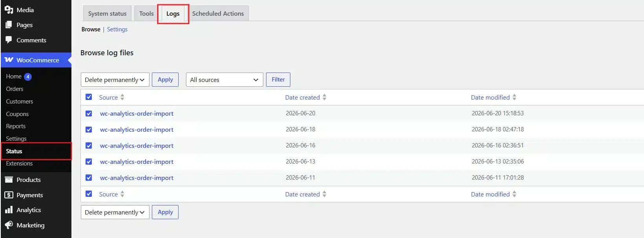This screenshot has height=238, width=644.
Task: Sort by Date modified using footer arrows
Action: [514, 194]
